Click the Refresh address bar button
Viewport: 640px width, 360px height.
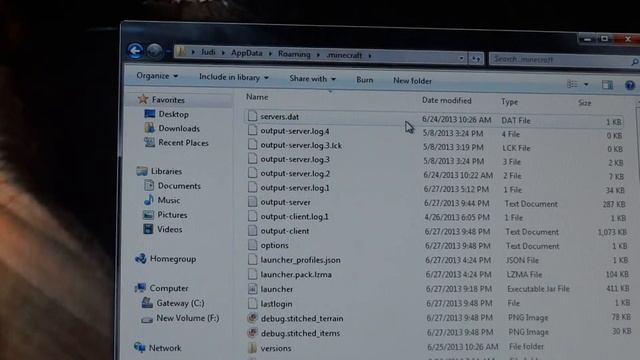476,59
